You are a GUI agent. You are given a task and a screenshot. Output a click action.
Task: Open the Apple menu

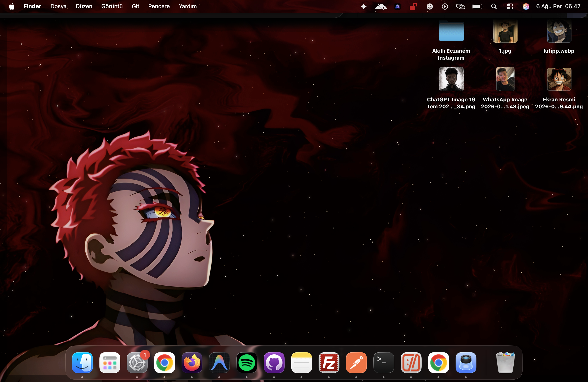click(x=12, y=7)
